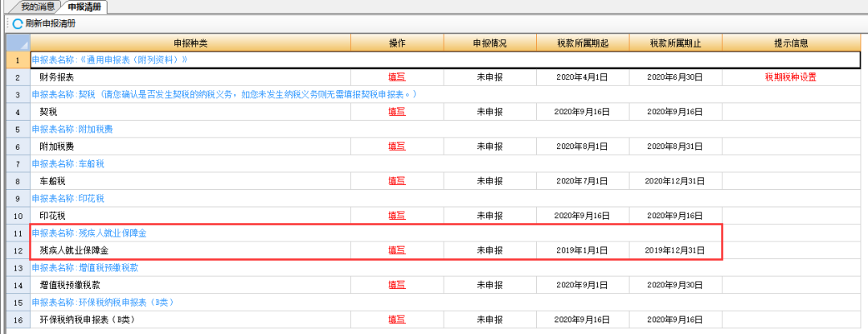This screenshot has width=868, height=334.
Task: Click the 2020年12月31日 end date cell
Action: click(x=675, y=180)
